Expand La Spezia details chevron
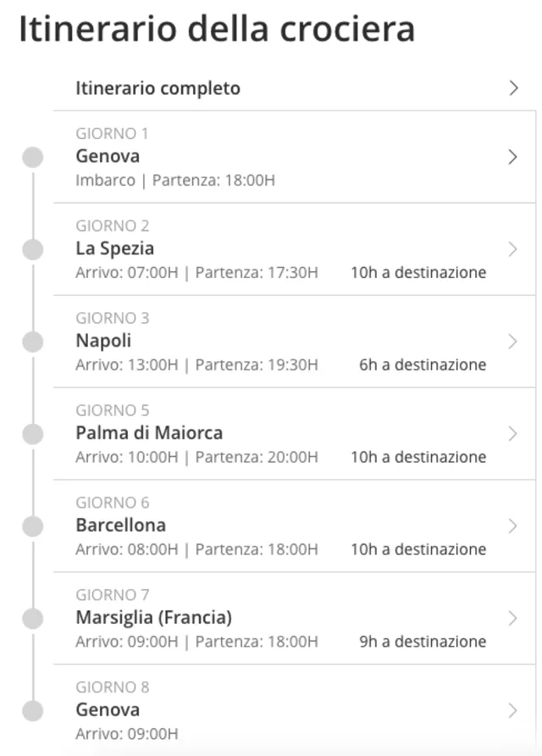The image size is (542, 756). coord(512,249)
